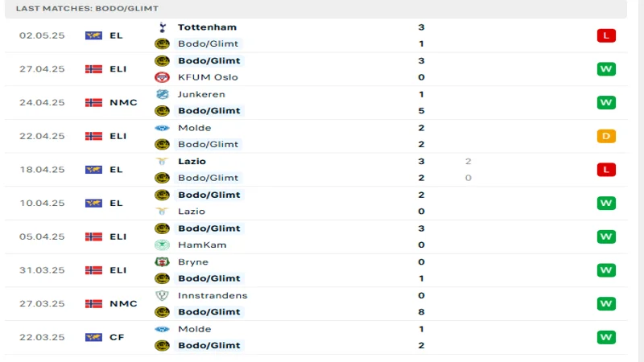Select the CF competition label on 22.03.25

point(117,337)
